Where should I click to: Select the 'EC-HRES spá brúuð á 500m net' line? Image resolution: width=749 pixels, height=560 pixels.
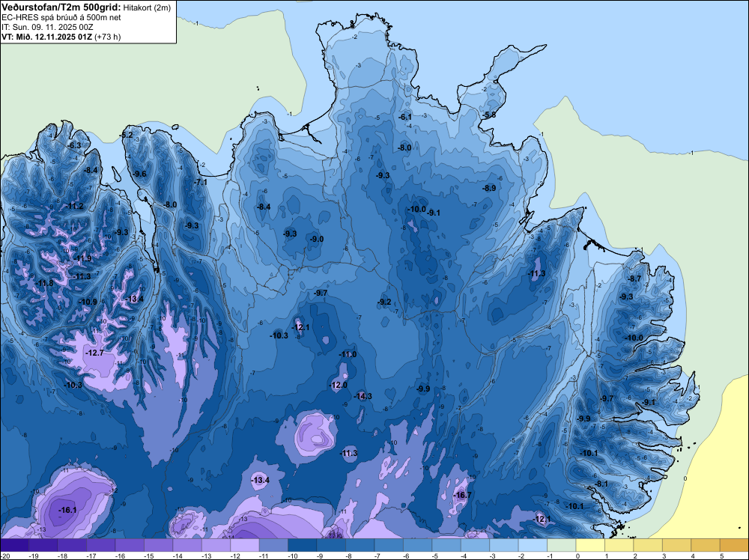(x=61, y=18)
